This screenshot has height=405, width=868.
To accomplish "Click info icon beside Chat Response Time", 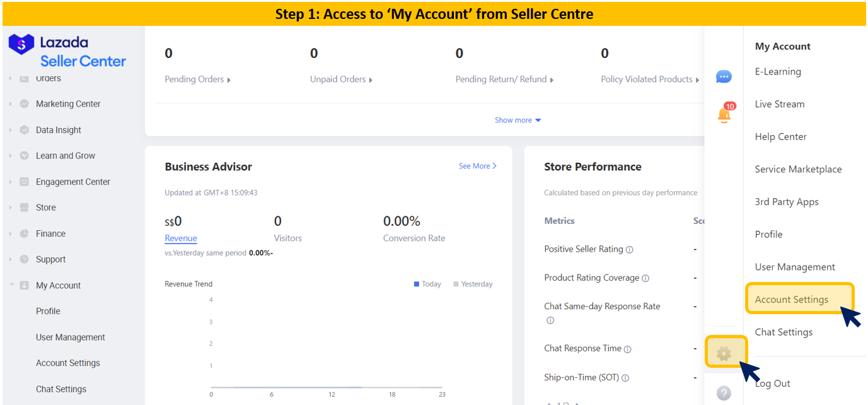I will (x=627, y=349).
